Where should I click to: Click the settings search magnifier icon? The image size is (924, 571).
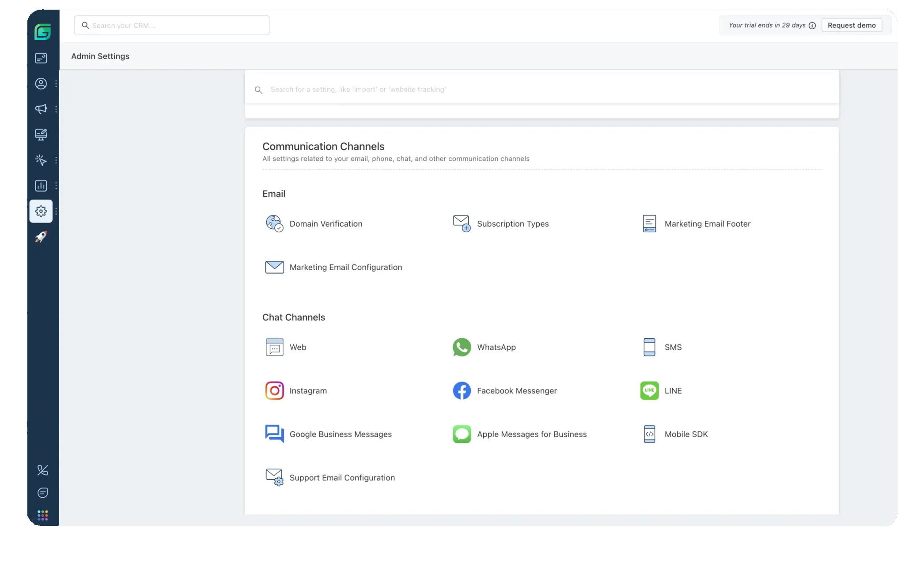[258, 90]
